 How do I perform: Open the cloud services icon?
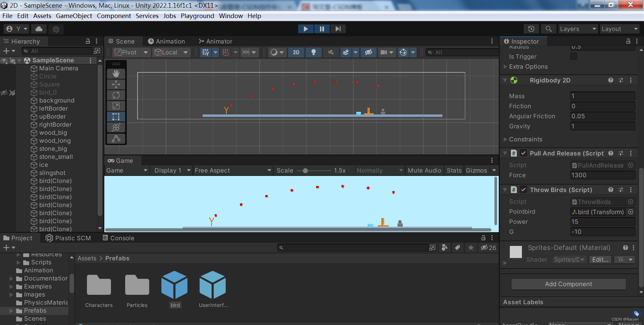[x=39, y=29]
